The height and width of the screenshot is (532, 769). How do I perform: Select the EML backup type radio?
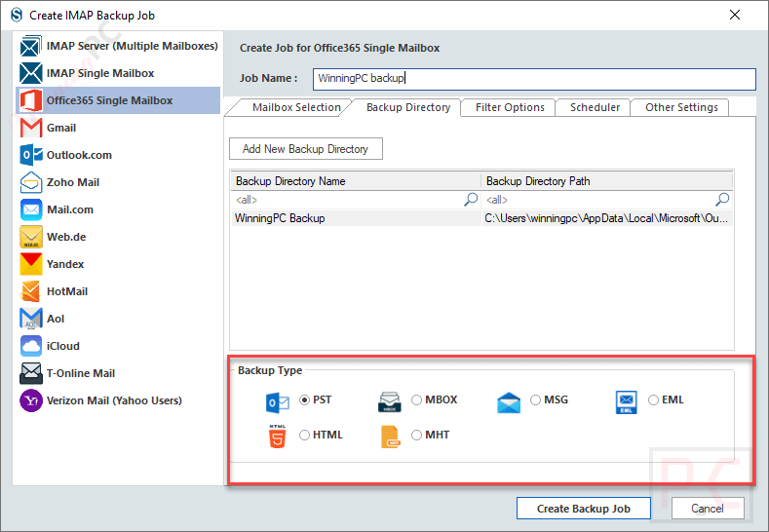(x=653, y=400)
